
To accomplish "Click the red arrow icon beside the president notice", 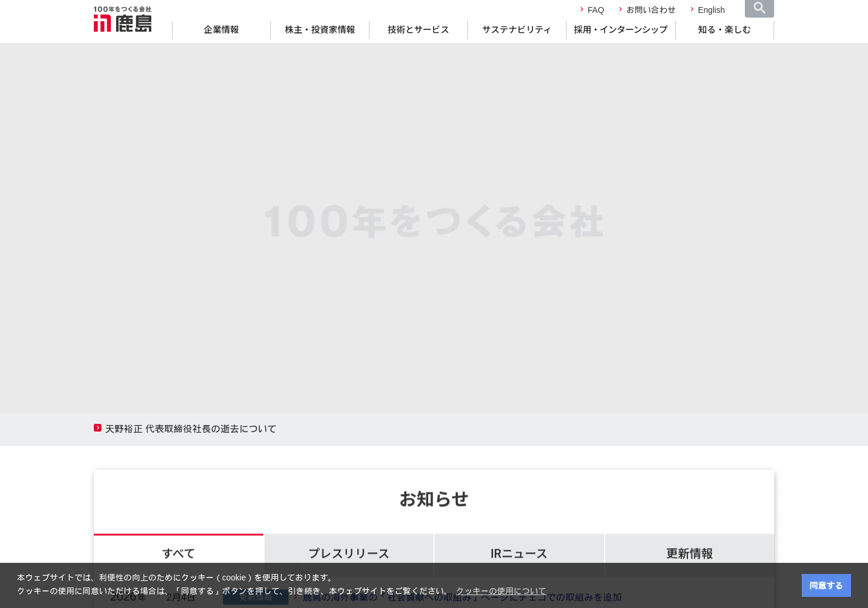I will coord(97,428).
